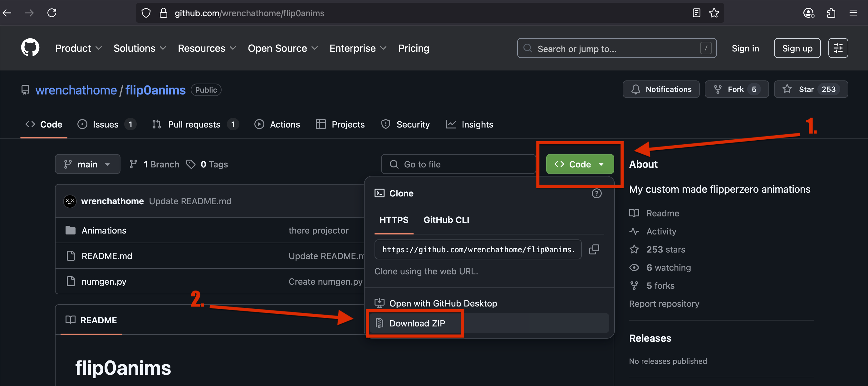Click the eye icon beside 6 watching
Screen dimensions: 868x386
pyautogui.click(x=634, y=268)
